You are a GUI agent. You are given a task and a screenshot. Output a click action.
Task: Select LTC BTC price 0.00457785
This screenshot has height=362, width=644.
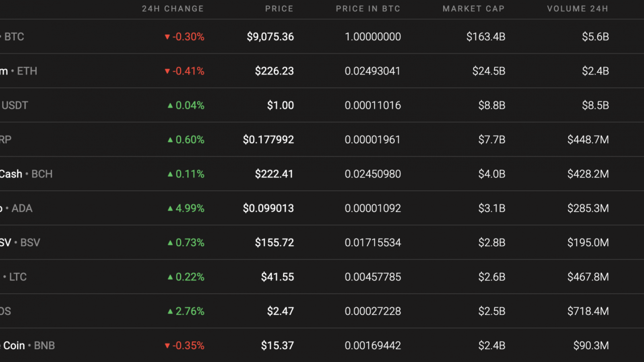click(x=373, y=277)
